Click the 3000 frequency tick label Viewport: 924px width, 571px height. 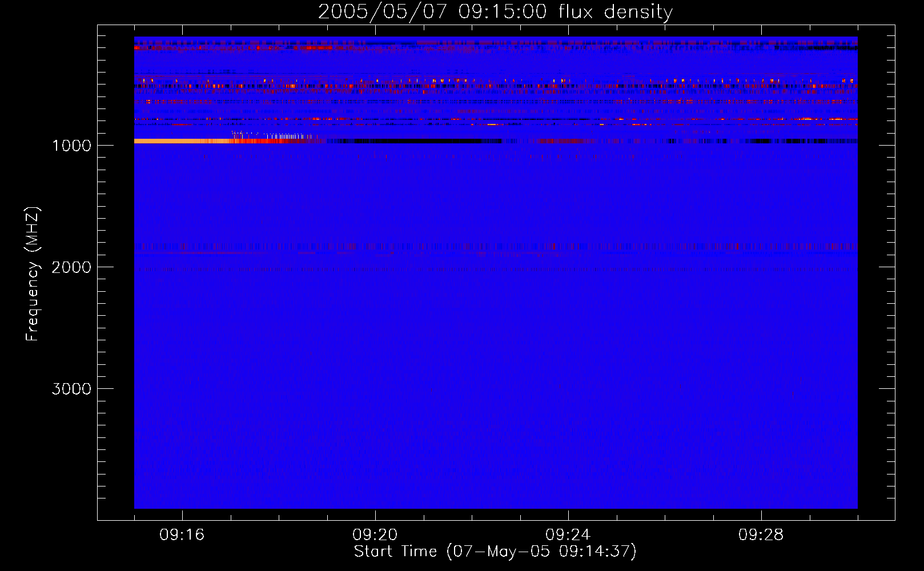pyautogui.click(x=71, y=389)
